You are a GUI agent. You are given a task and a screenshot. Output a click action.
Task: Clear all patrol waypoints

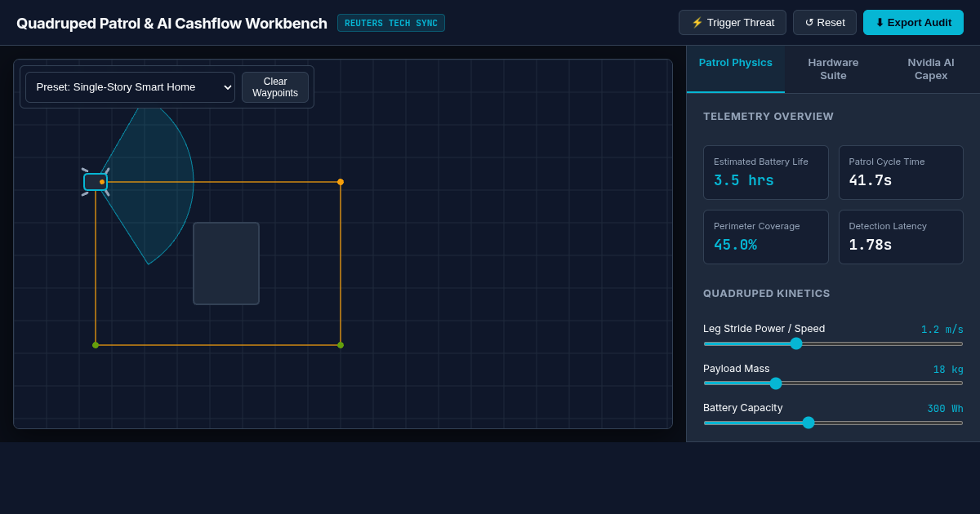[x=275, y=87]
